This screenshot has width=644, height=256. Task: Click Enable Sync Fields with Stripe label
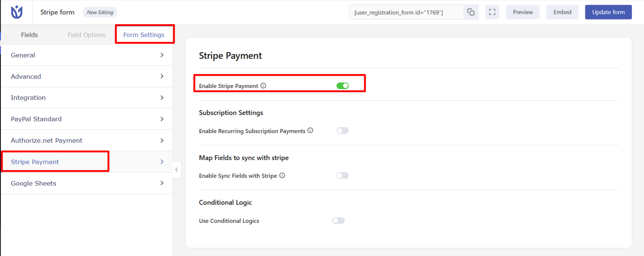click(238, 176)
